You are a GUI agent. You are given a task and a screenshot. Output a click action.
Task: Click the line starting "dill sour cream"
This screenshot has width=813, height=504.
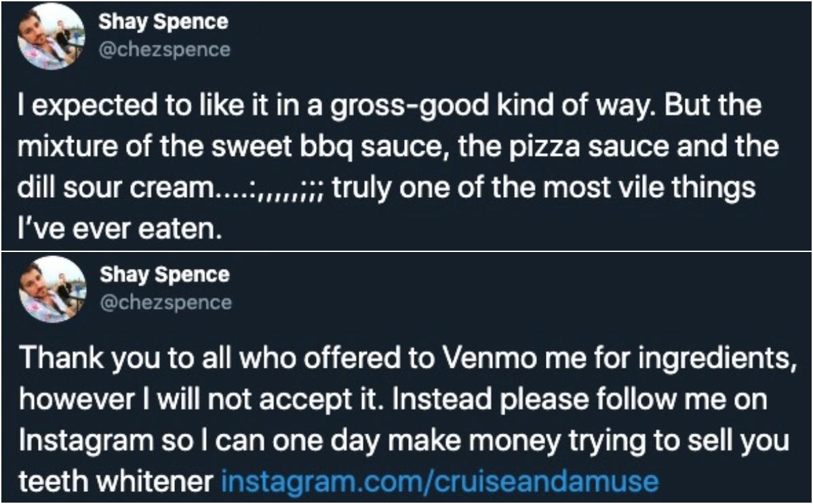(386, 188)
